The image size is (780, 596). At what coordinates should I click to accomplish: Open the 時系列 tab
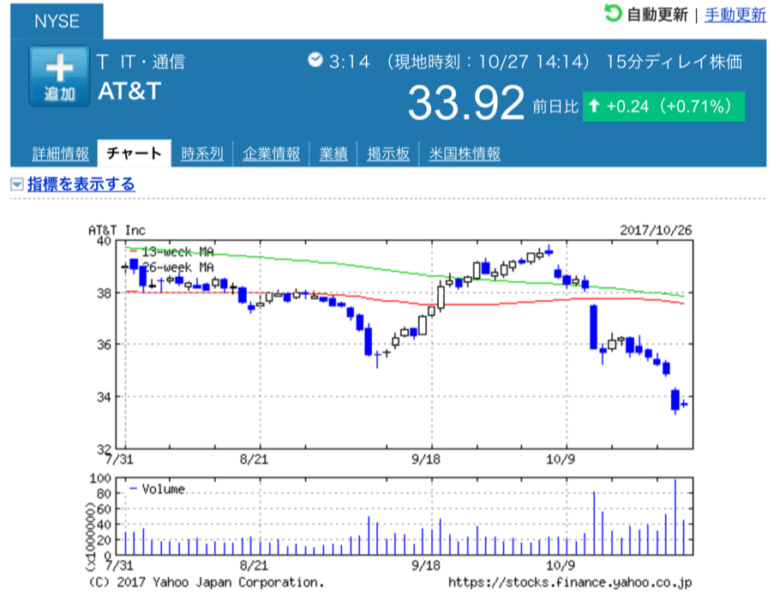pos(202,154)
